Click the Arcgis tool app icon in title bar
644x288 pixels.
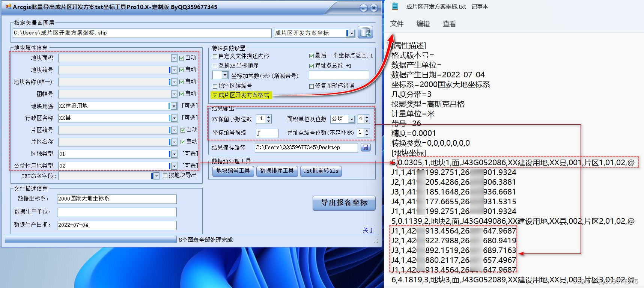[8, 7]
